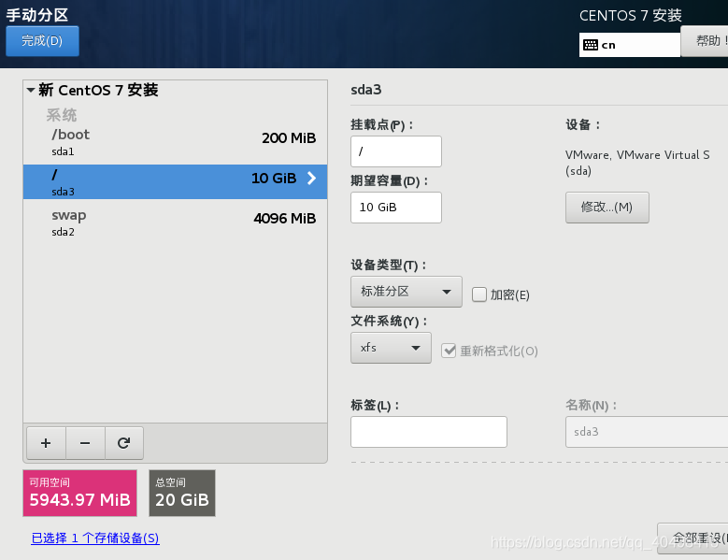
Task: Click the CENTOS 7 安装 header text
Action: (631, 16)
